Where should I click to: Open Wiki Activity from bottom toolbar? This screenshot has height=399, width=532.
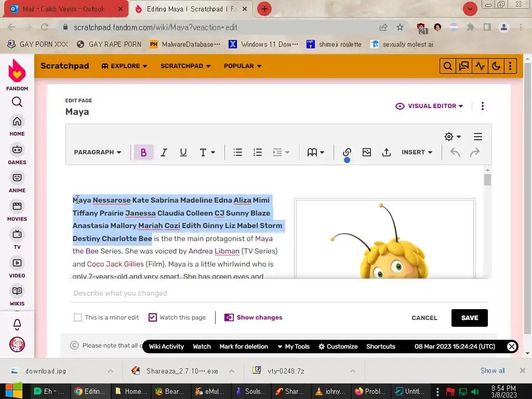(166, 347)
